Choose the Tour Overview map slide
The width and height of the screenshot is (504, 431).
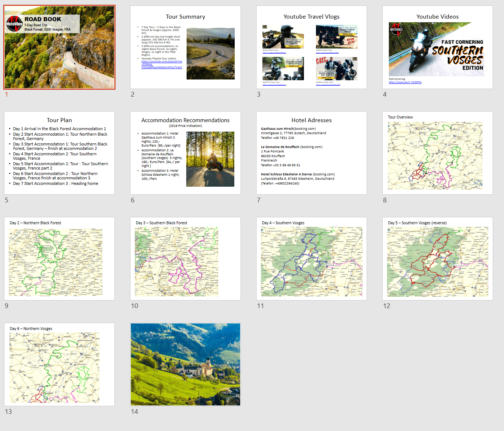(x=437, y=153)
